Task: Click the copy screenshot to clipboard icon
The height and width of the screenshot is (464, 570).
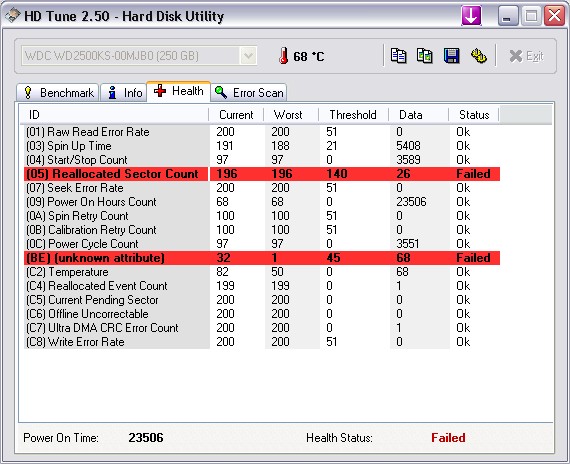Action: point(425,56)
